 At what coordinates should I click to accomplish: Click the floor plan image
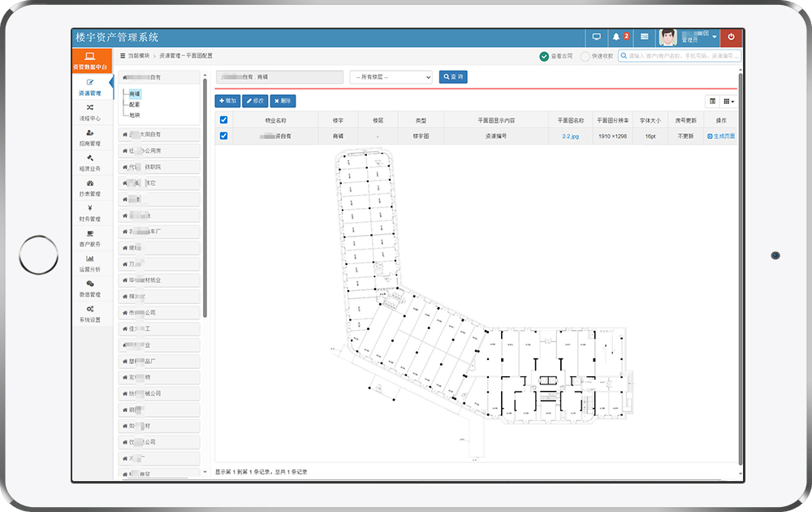(x=482, y=304)
